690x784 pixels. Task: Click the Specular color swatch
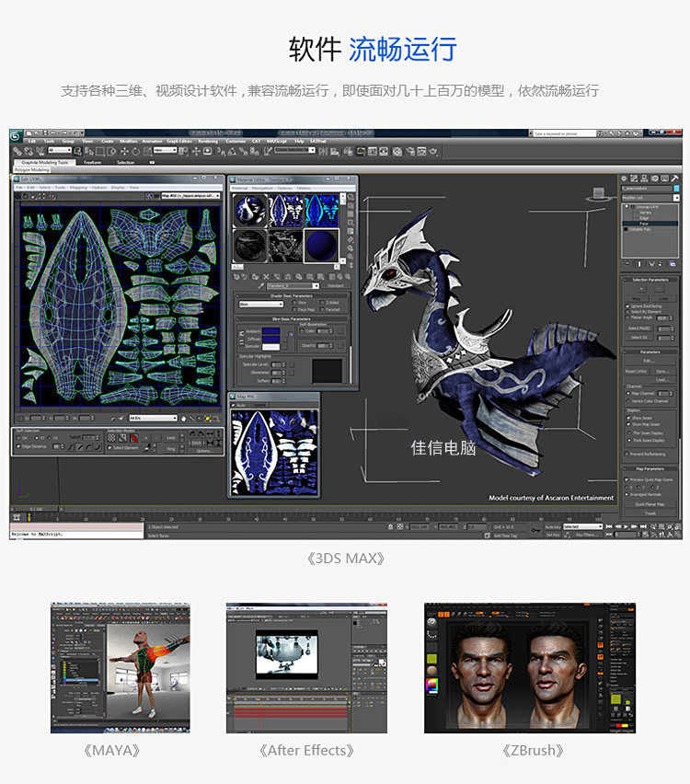pos(270,347)
